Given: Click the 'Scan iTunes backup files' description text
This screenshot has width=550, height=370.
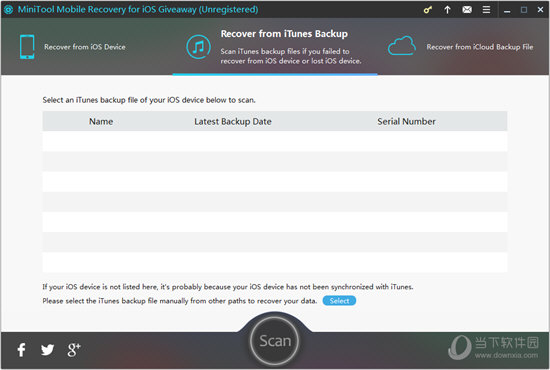Looking at the screenshot, I should click(291, 56).
